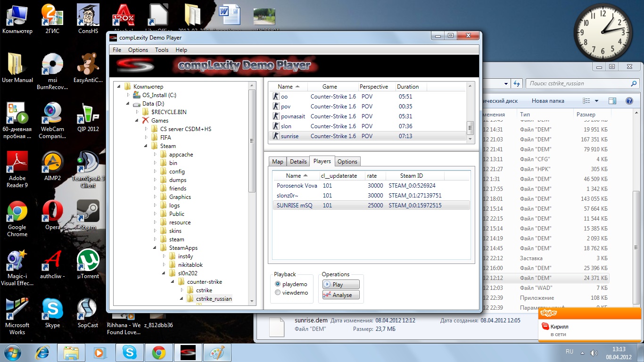This screenshot has height=362, width=644.
Task: Open the Explorer view options dropdown arrow
Action: tap(596, 101)
